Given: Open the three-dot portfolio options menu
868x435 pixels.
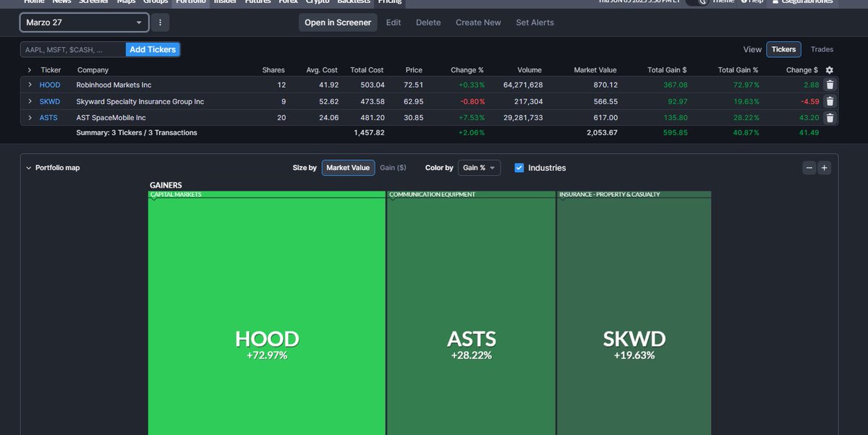Looking at the screenshot, I should pyautogui.click(x=160, y=22).
